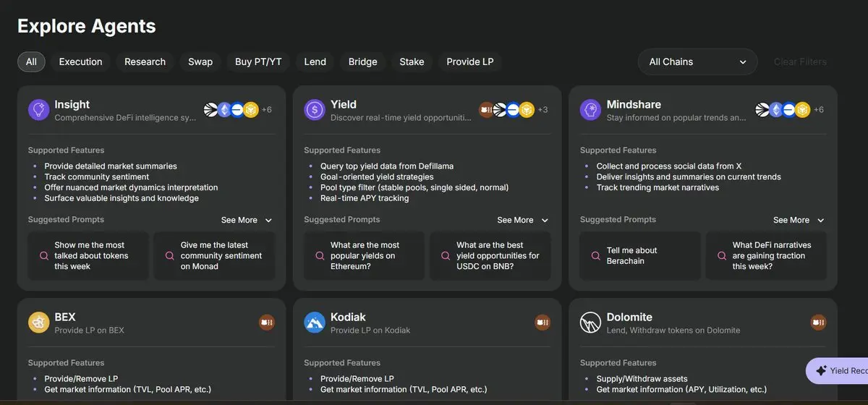Expand See More prompts on Mindshare card
The image size is (868, 405).
799,220
